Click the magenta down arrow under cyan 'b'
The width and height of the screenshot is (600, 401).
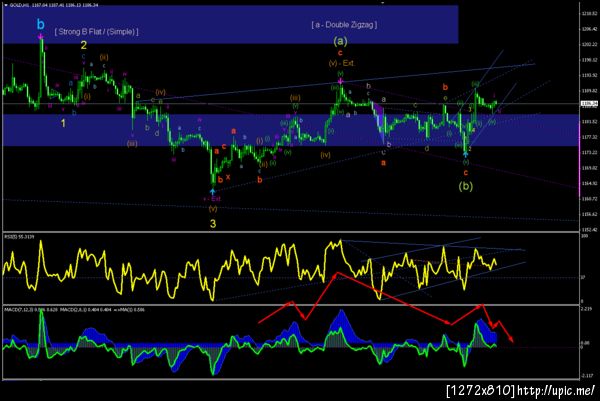coord(41,37)
